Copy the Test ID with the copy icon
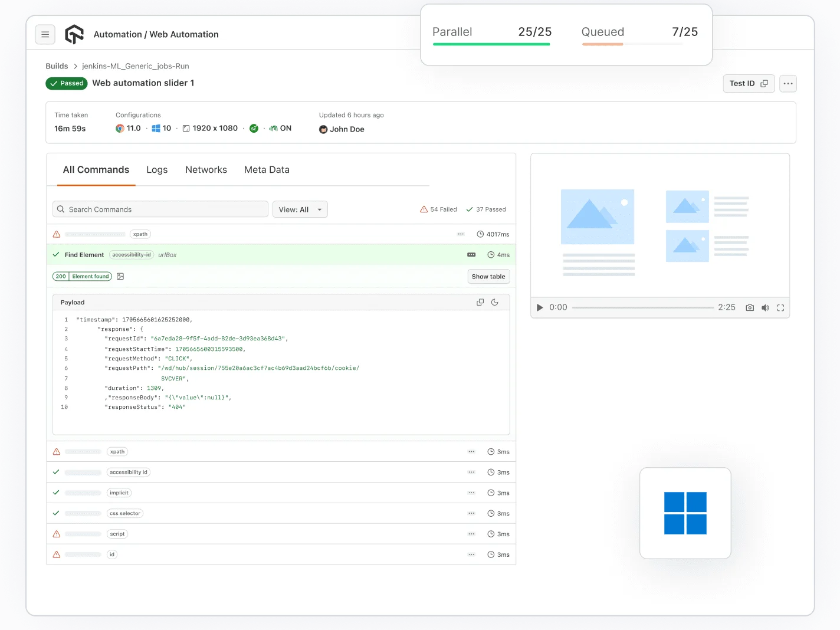This screenshot has height=630, width=840. [x=764, y=83]
